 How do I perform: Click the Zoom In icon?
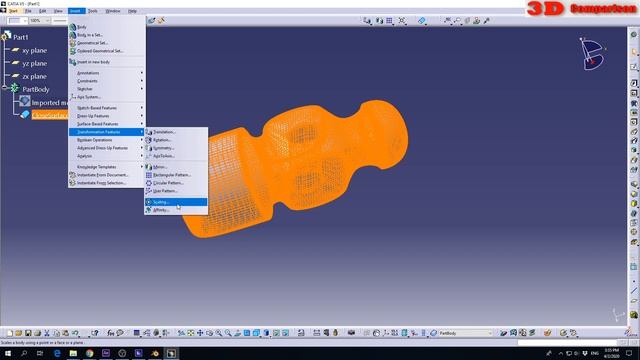tap(219, 333)
